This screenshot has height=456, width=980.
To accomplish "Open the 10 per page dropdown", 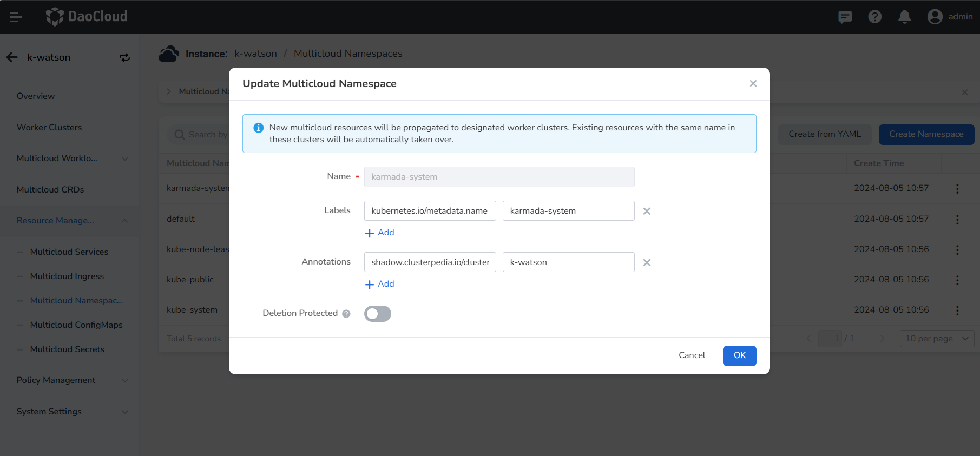I will click(936, 339).
